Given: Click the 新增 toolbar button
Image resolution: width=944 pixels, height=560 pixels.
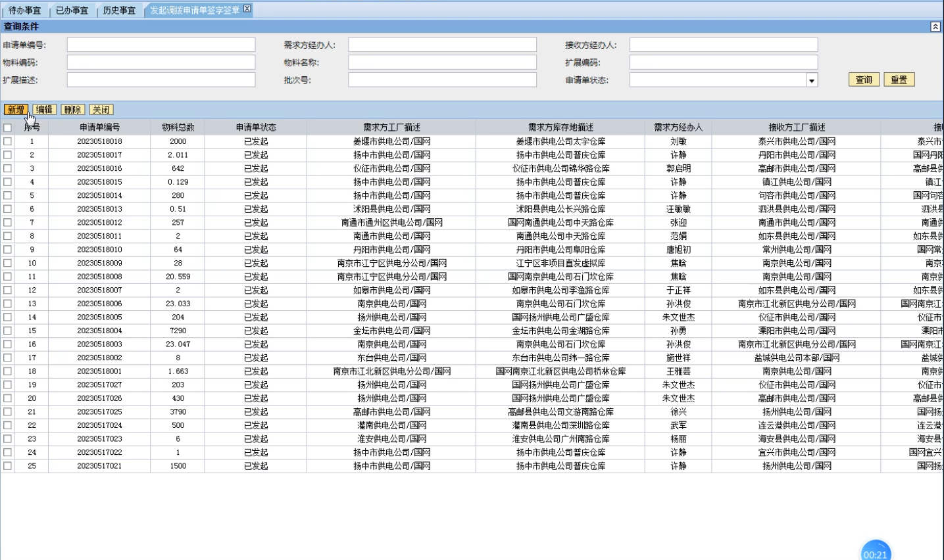Looking at the screenshot, I should [x=16, y=110].
